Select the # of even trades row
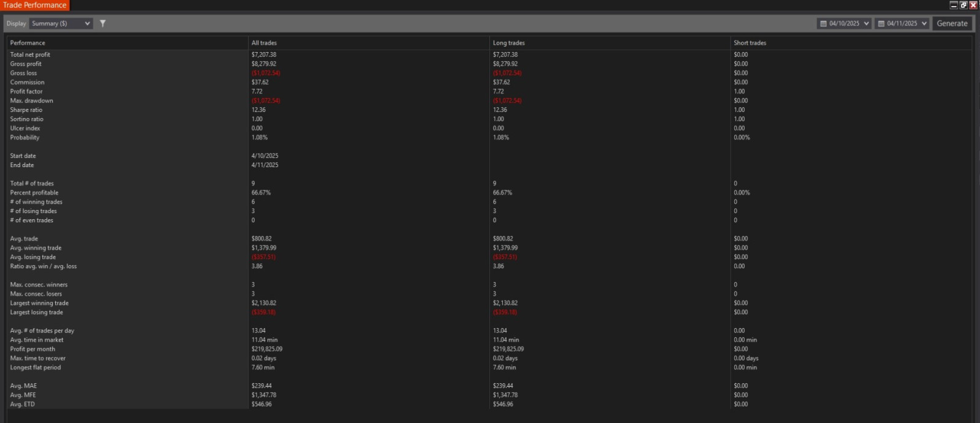Viewport: 980px width, 423px height. pos(32,220)
